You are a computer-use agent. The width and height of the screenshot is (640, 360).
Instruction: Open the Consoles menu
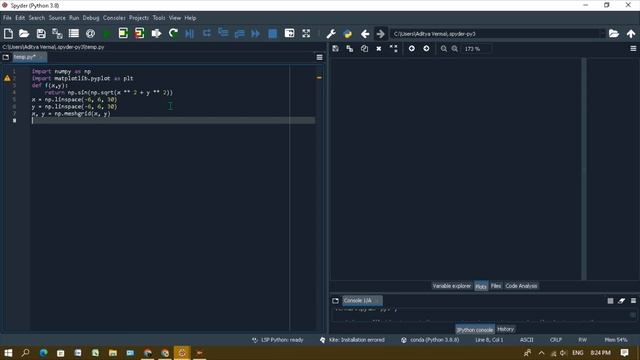114,18
